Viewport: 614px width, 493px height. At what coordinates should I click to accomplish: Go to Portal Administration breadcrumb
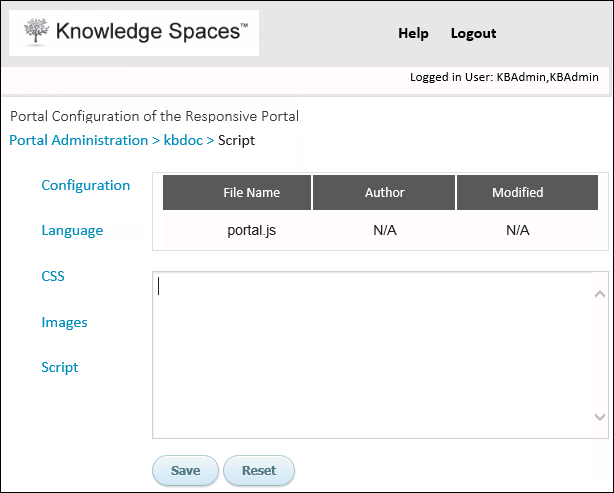(78, 140)
